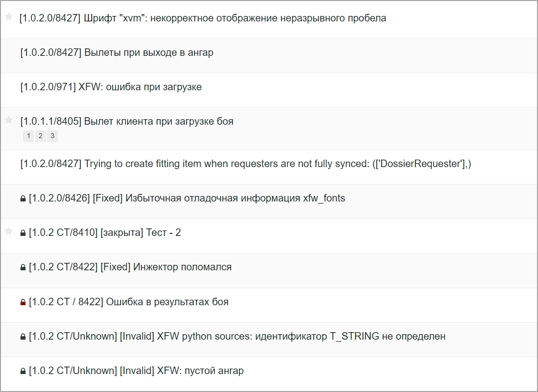Click the lock icon on "Избыточная отладочная информация xfw_fonts"
This screenshot has height=392, width=538.
(22, 197)
